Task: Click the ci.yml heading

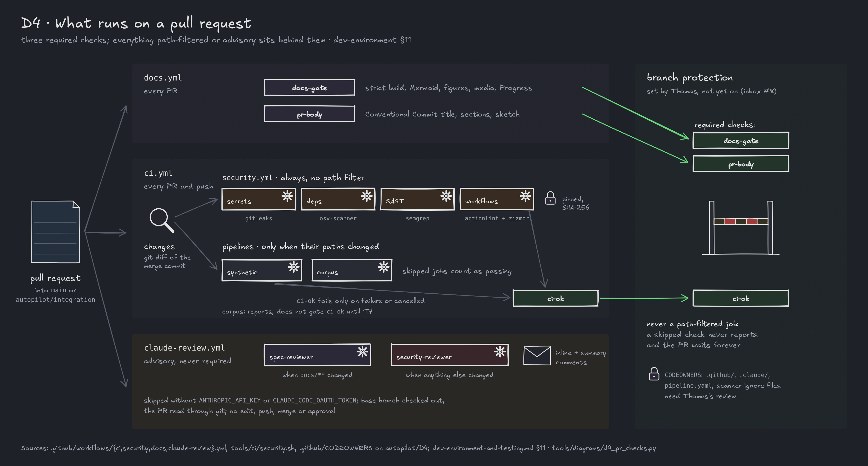Action: click(x=158, y=173)
